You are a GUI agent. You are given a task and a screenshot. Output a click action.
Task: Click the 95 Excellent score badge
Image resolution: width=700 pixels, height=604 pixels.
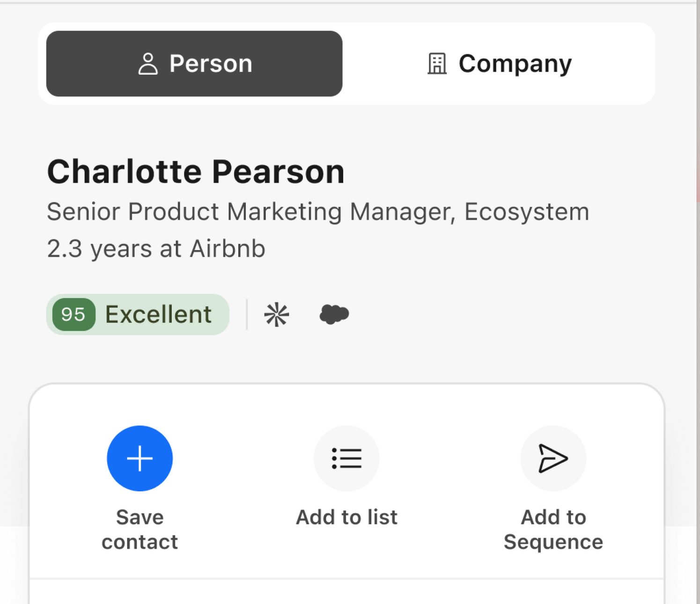point(138,314)
